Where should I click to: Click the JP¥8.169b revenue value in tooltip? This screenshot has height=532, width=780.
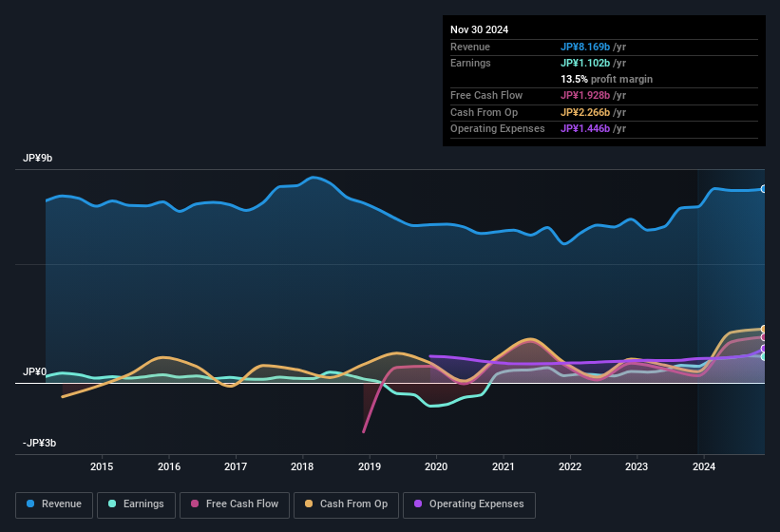(585, 47)
